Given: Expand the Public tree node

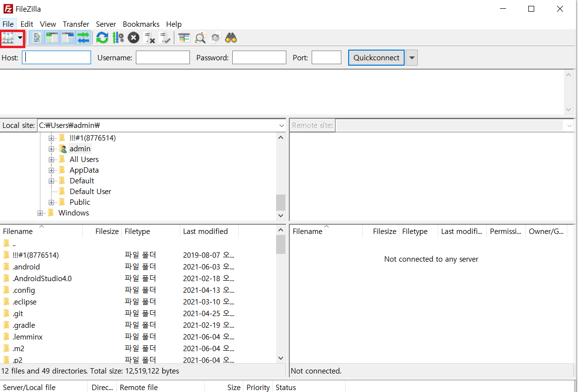Looking at the screenshot, I should [51, 202].
